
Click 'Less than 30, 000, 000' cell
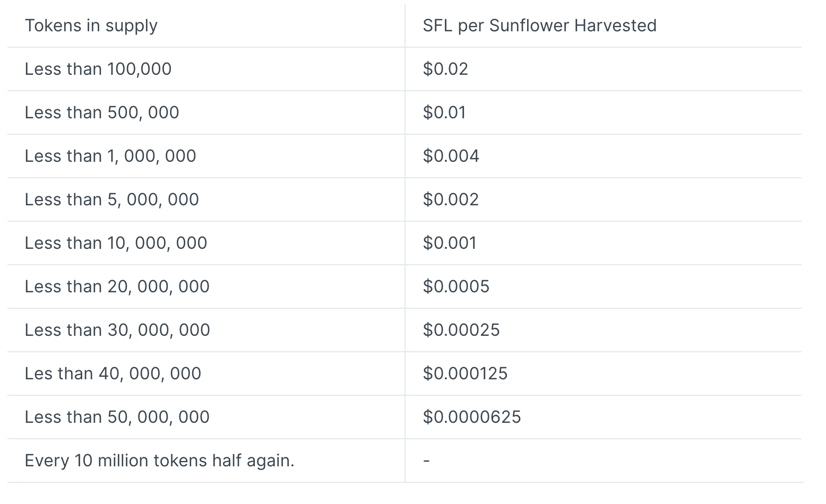(117, 330)
